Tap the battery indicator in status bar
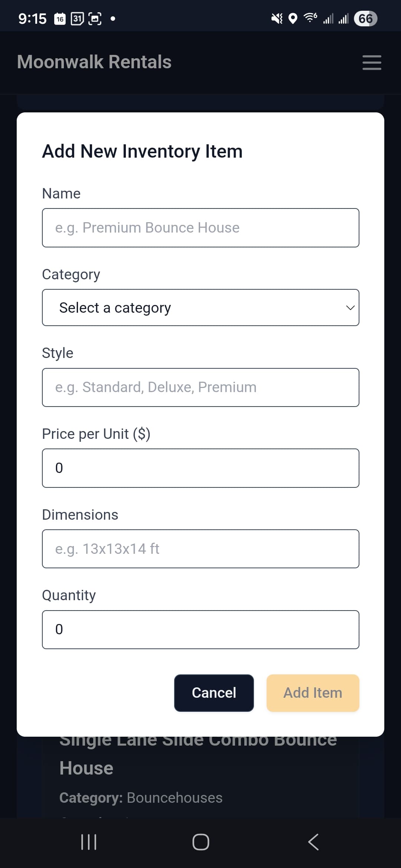The image size is (401, 868). click(365, 19)
